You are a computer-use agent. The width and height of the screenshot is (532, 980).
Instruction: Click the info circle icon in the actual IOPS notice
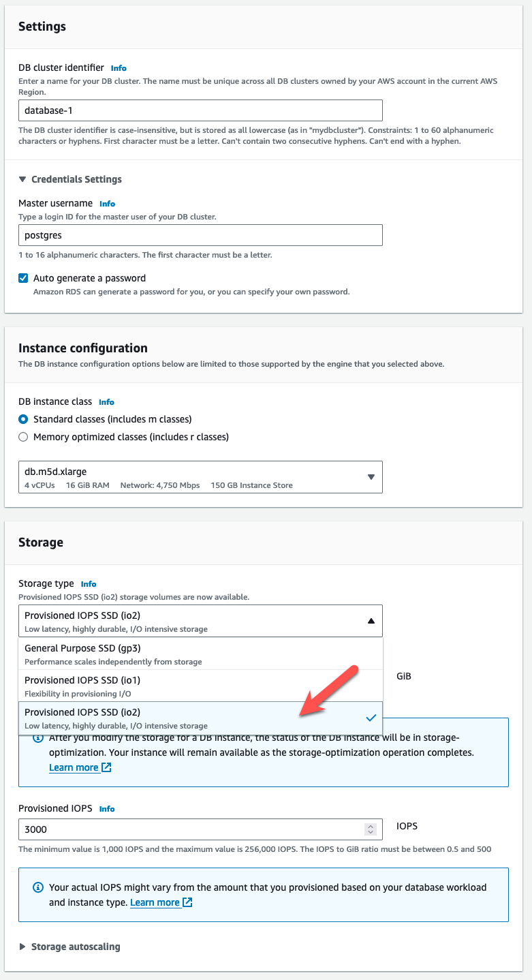click(x=38, y=887)
